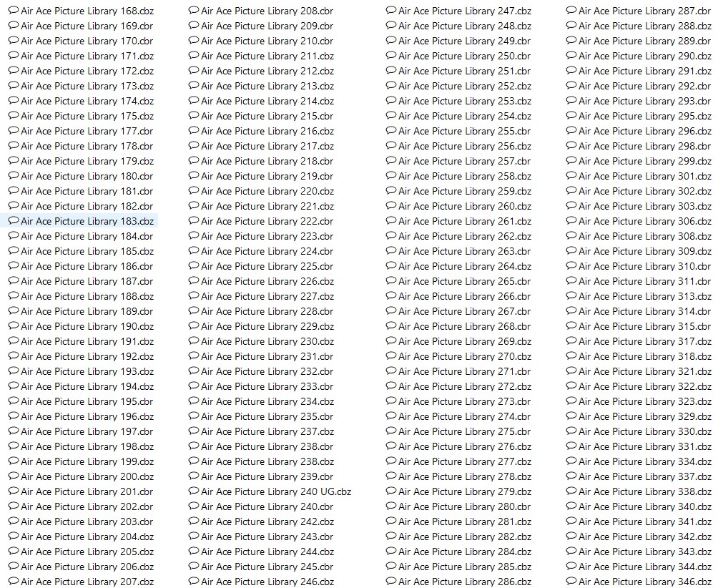Click the icon next to Air Ace Picture Library 287.cbz
Image resolution: width=718 pixels, height=588 pixels.
[571, 11]
